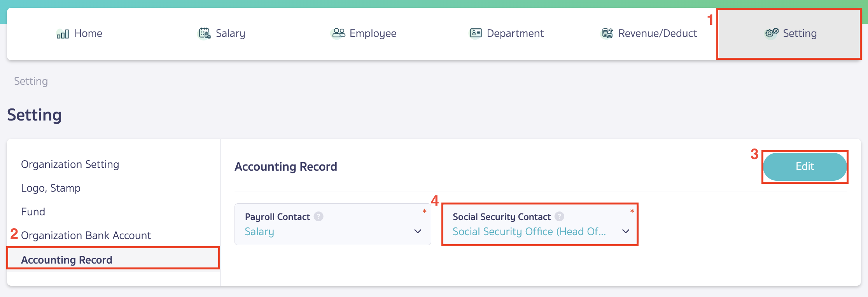The image size is (868, 297).
Task: Open the Logo, Stamp section
Action: 51,188
